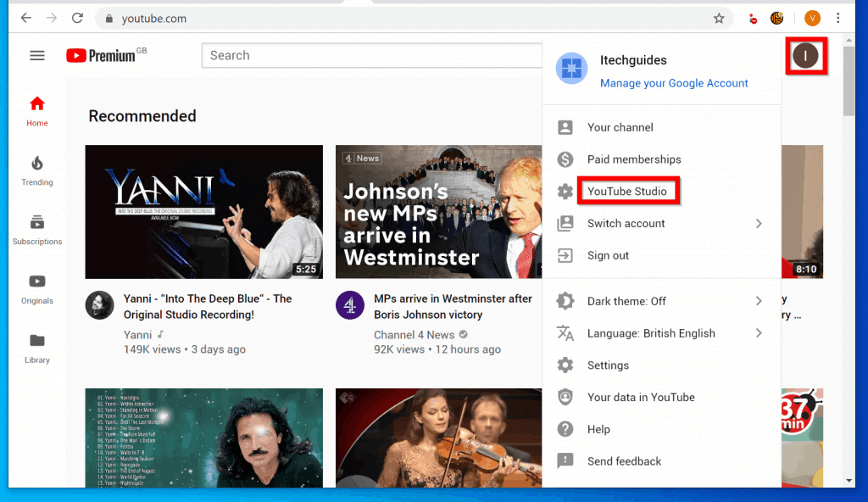Open Settings in account menu
The width and height of the screenshot is (868, 502).
coord(661,365)
